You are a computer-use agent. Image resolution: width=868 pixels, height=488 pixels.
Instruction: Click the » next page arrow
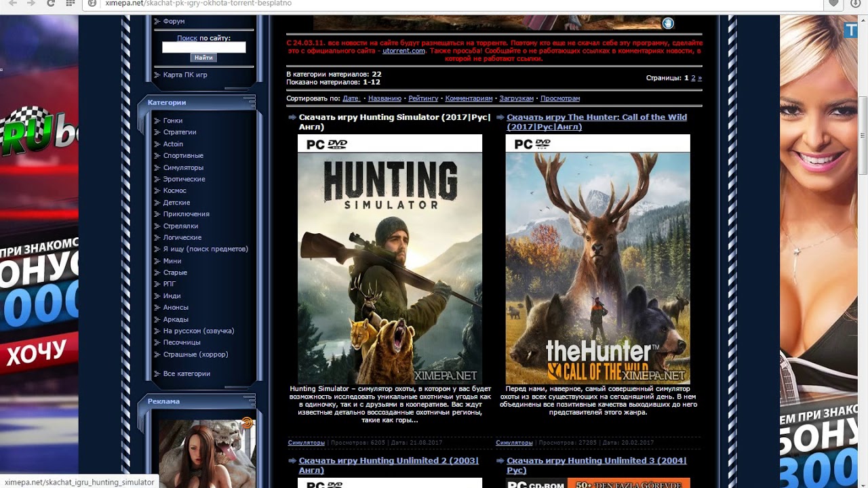pos(700,78)
